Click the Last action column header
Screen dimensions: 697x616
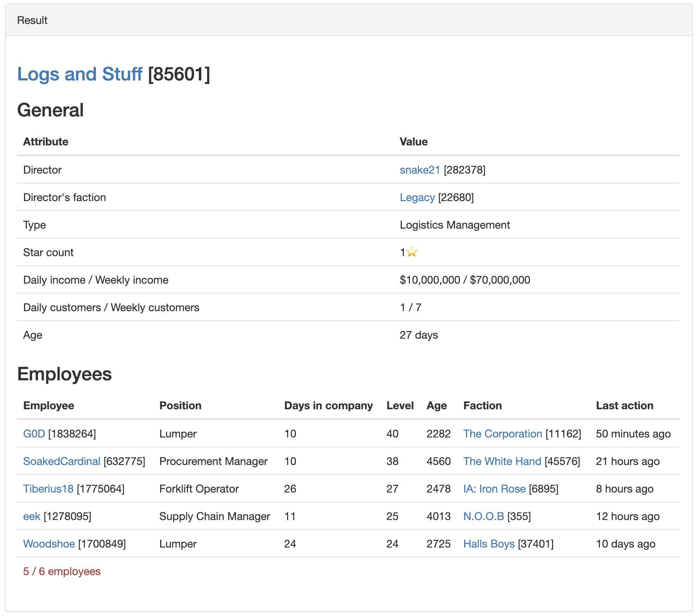(x=624, y=406)
